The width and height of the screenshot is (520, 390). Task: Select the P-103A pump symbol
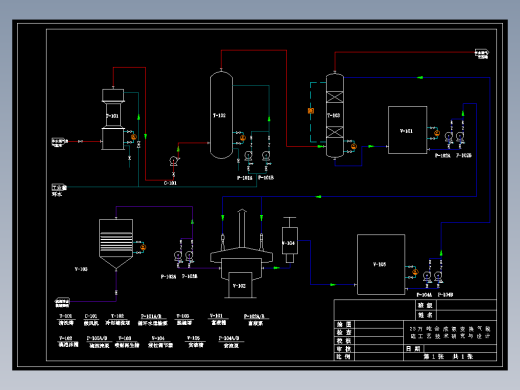(x=178, y=256)
